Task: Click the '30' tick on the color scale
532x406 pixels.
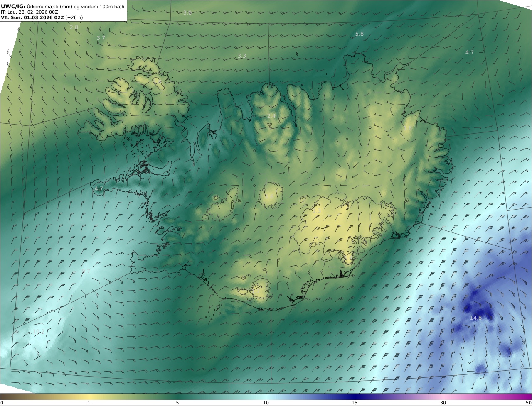Action: pos(443,403)
